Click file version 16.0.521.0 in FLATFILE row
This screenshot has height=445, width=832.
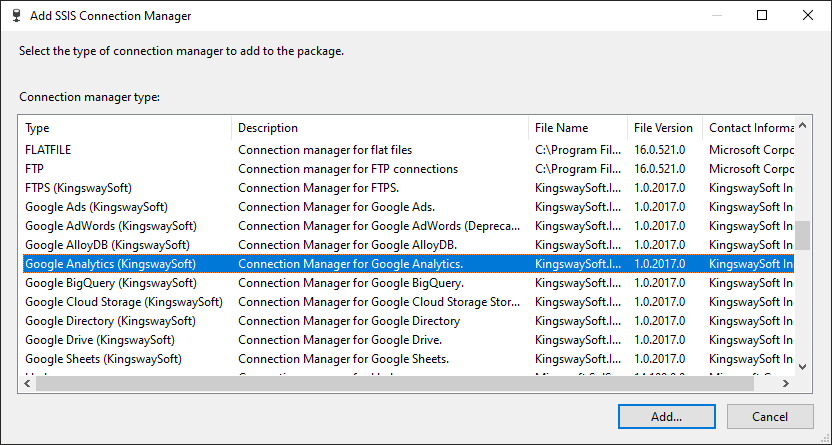660,150
